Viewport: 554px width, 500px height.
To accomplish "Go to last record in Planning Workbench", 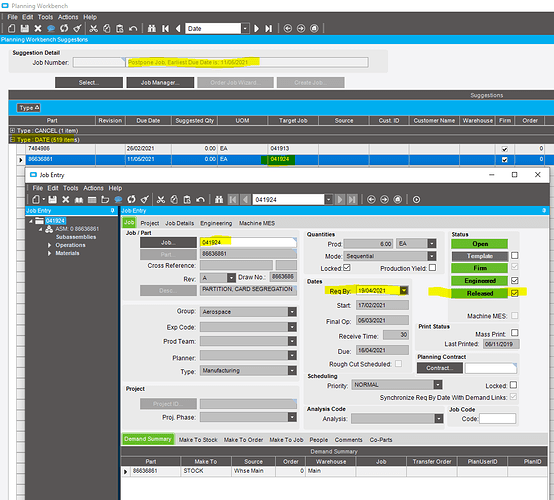I will (269, 29).
